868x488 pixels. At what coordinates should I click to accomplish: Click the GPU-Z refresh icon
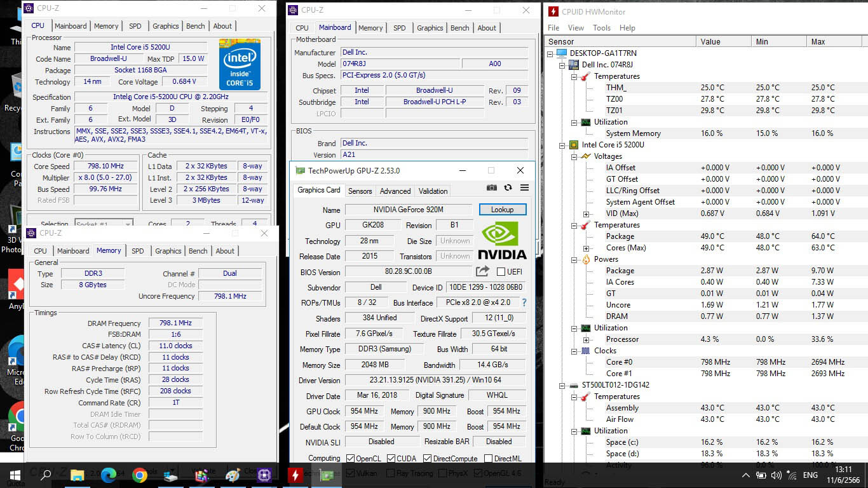(x=508, y=188)
